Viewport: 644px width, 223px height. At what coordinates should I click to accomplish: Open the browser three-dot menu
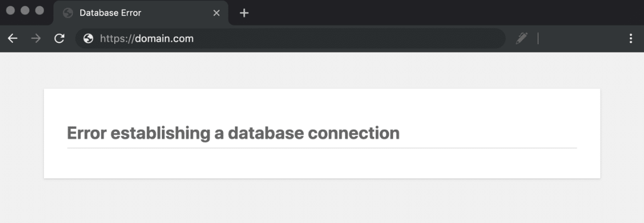(x=631, y=38)
